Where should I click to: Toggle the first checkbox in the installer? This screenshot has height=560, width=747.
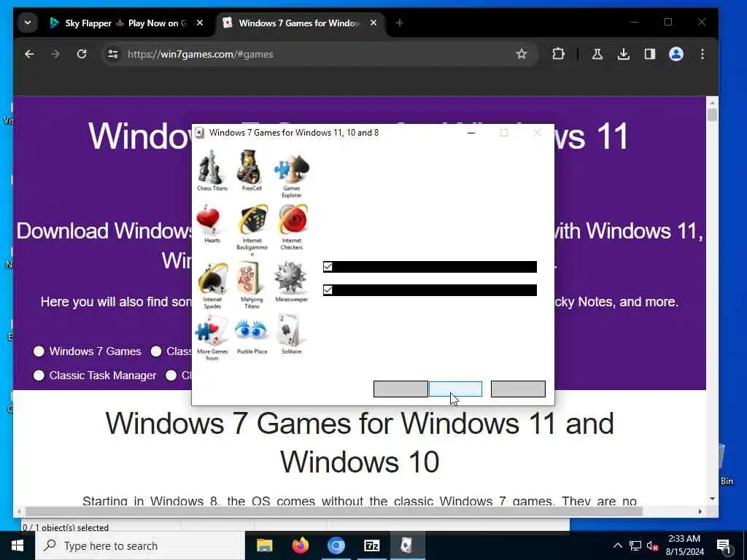328,267
